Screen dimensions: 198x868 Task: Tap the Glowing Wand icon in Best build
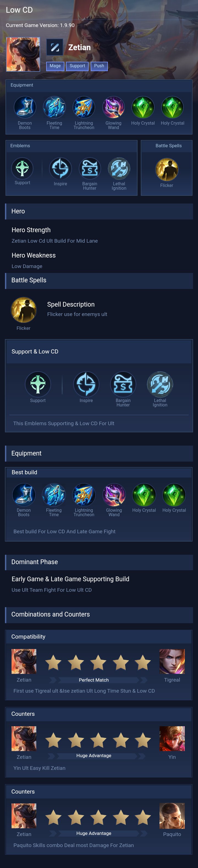pos(114,495)
